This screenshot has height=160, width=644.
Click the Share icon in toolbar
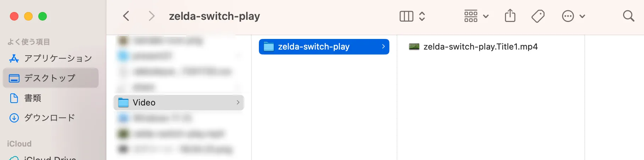tap(510, 16)
